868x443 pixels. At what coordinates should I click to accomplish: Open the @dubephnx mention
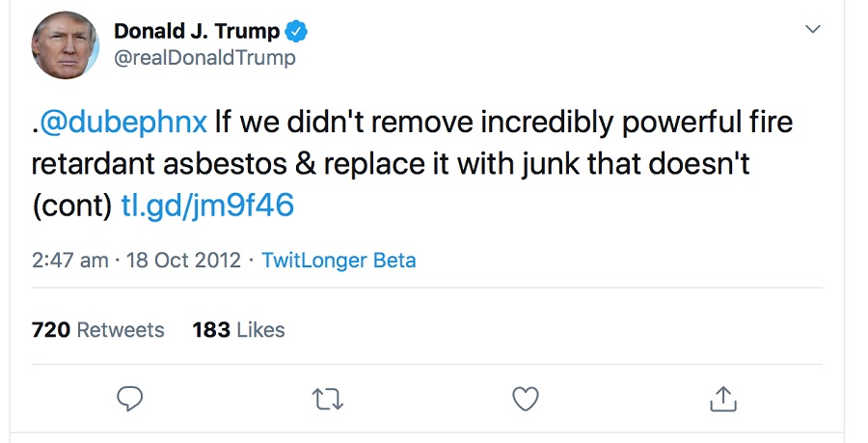coord(122,123)
